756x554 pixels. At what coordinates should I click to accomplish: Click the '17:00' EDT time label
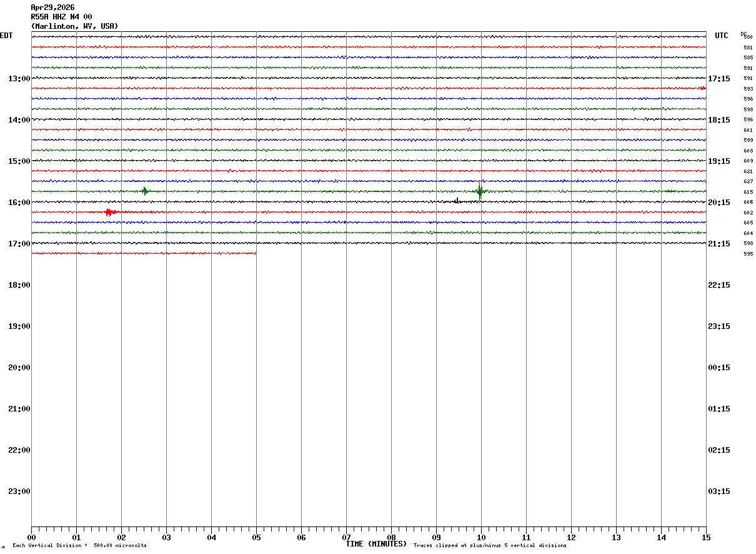pos(19,244)
